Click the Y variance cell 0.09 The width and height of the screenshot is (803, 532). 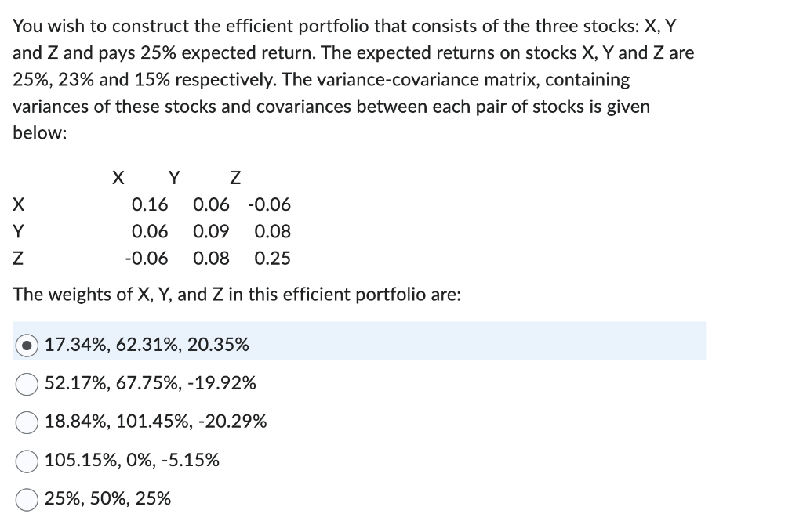tap(211, 231)
